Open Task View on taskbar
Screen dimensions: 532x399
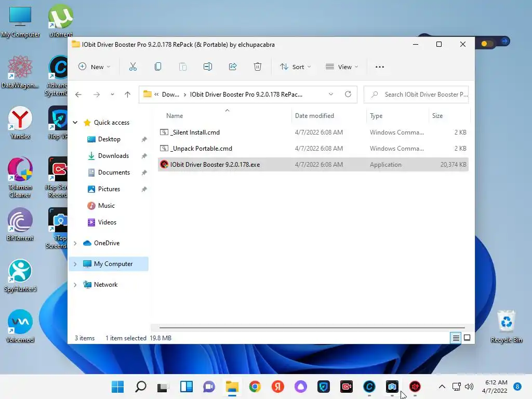163,387
